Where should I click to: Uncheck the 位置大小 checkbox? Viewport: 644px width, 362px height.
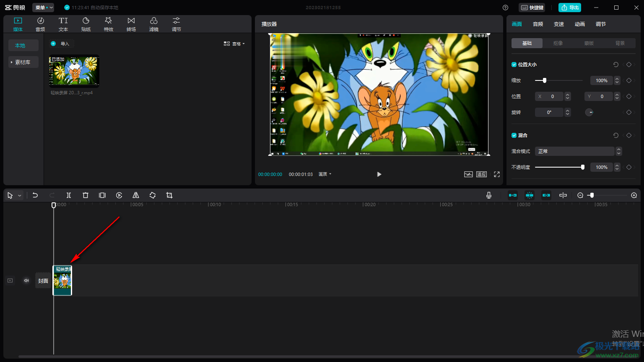(514, 65)
